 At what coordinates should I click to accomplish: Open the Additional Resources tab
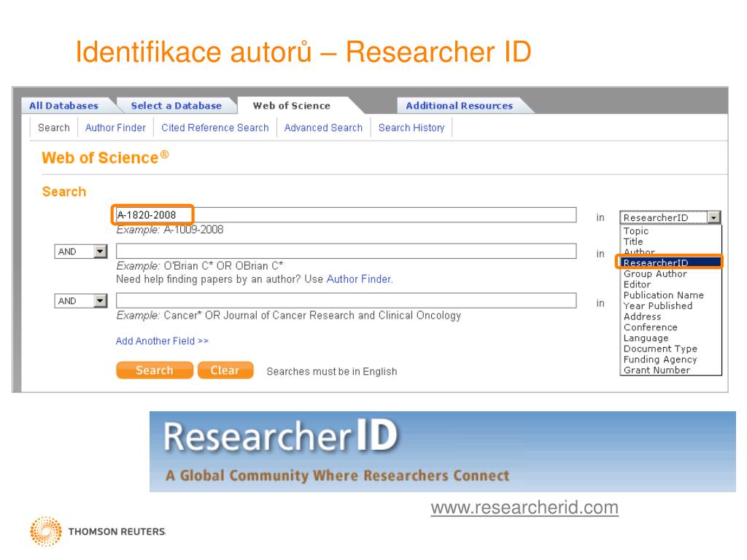[460, 106]
